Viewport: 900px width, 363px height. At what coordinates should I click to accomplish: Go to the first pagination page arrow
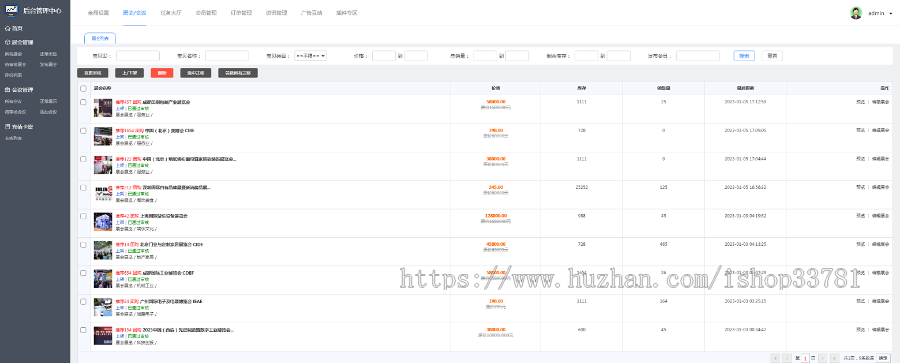[775, 358]
